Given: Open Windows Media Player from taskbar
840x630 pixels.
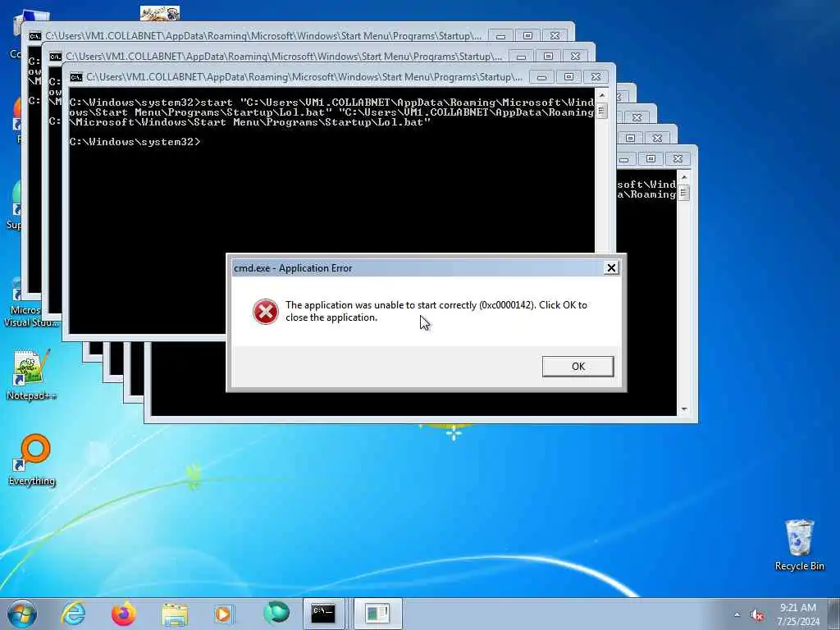Looking at the screenshot, I should tap(223, 614).
